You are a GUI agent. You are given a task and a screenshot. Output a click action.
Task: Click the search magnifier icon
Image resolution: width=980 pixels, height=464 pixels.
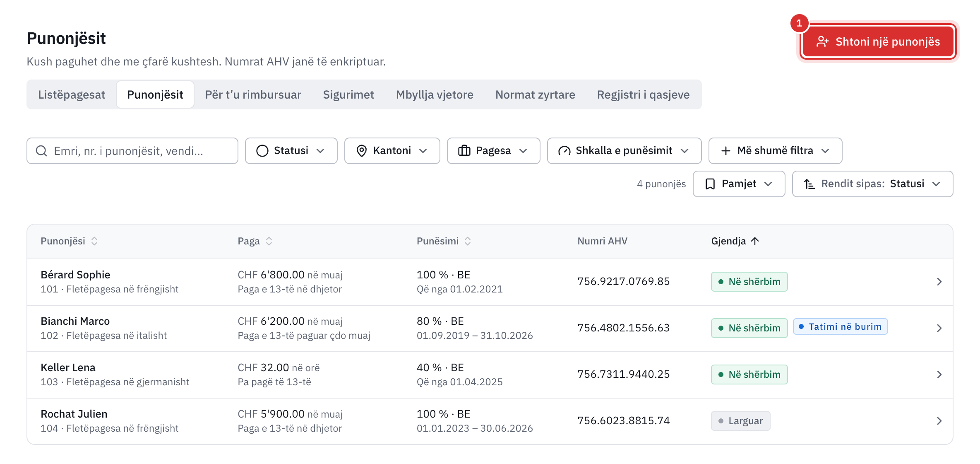pyautogui.click(x=41, y=151)
